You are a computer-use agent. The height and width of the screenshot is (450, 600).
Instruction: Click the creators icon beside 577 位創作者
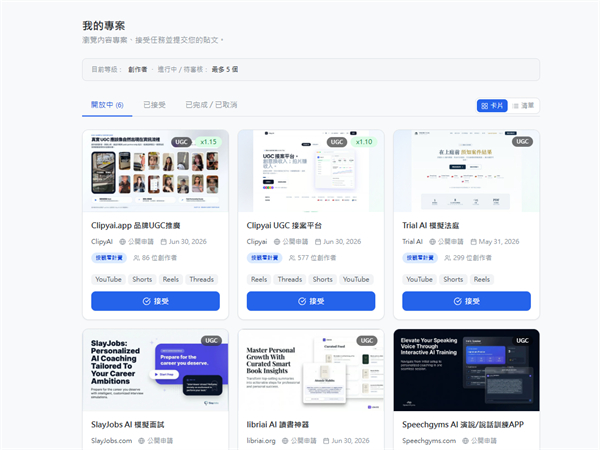pos(292,258)
